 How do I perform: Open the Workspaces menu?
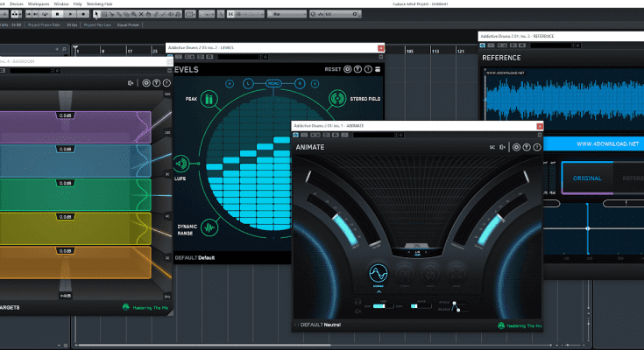(x=39, y=3)
